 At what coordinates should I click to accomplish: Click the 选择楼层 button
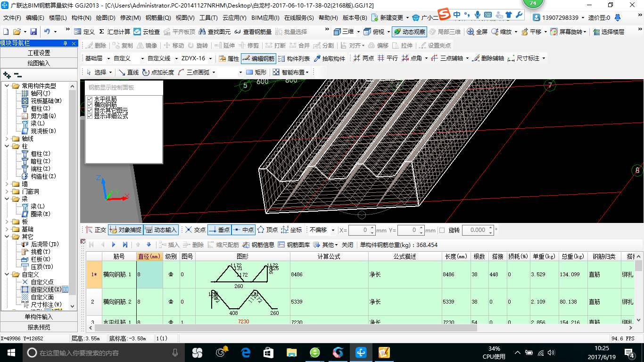coord(609,32)
